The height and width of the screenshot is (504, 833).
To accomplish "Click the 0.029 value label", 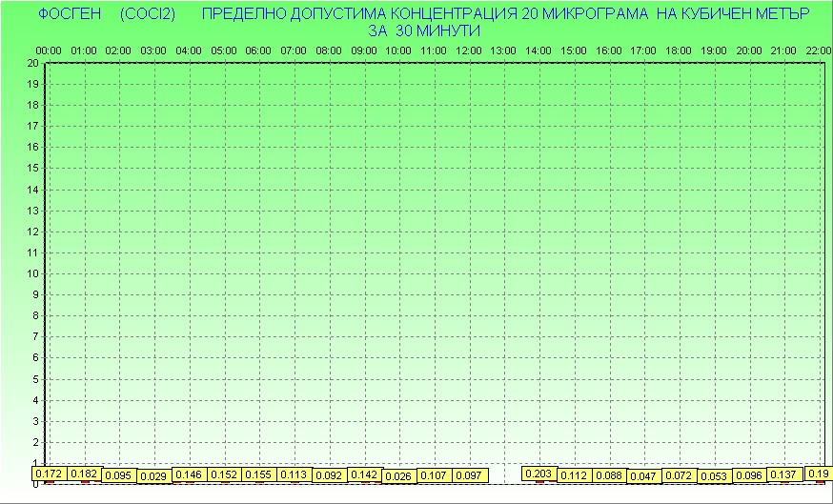I will pyautogui.click(x=154, y=476).
